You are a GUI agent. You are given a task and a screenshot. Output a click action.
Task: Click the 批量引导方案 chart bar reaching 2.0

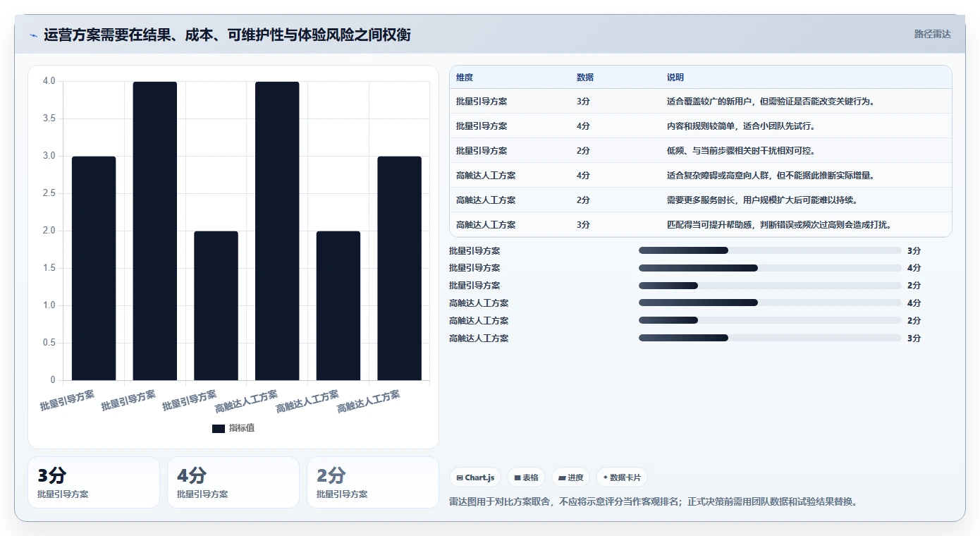pyautogui.click(x=216, y=305)
